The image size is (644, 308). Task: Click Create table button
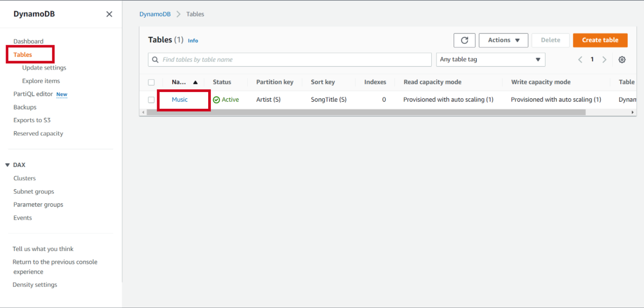click(600, 40)
